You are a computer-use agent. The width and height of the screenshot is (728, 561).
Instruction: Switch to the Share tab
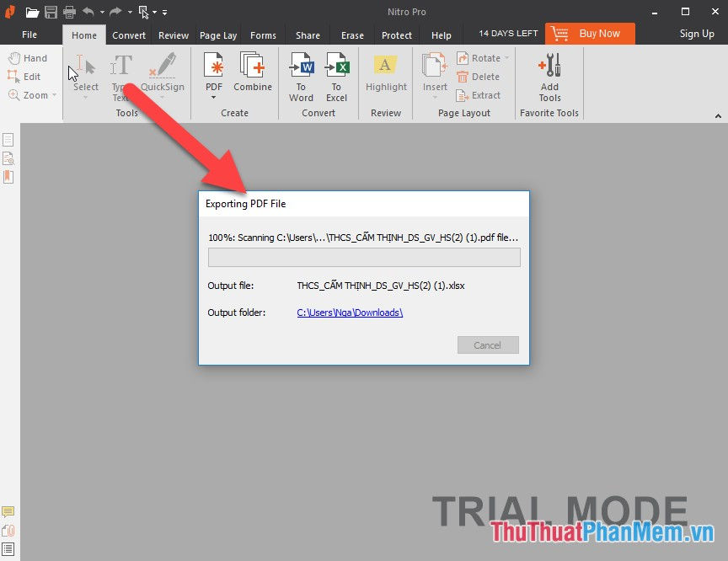click(308, 35)
